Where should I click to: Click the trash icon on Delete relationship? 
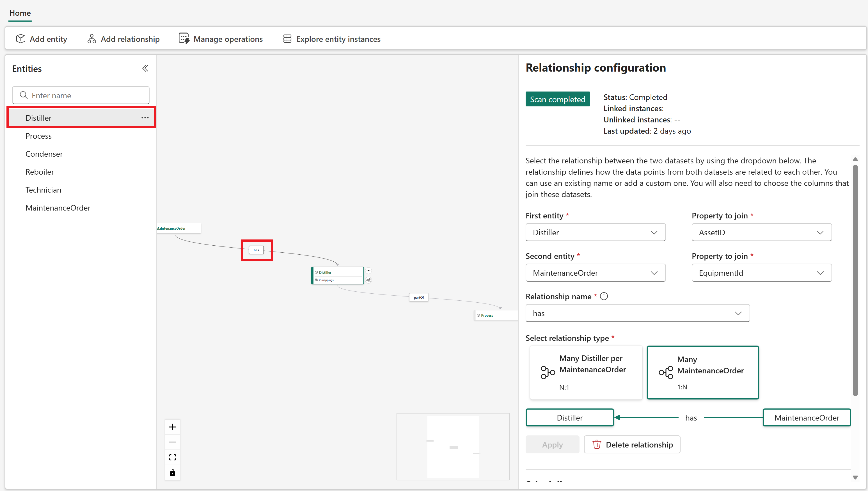(x=597, y=444)
